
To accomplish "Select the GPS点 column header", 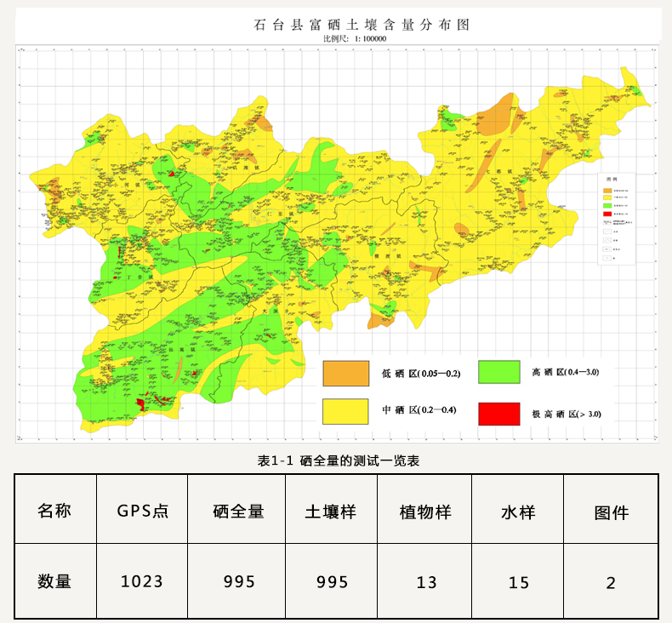I will [143, 511].
